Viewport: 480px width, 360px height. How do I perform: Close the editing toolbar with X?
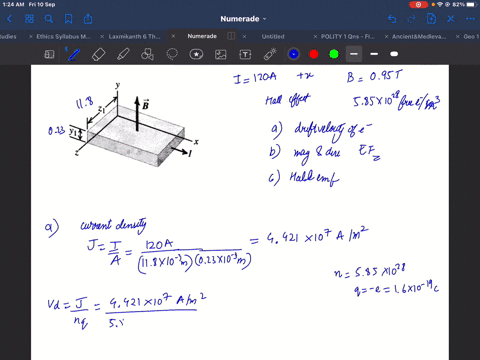click(451, 19)
